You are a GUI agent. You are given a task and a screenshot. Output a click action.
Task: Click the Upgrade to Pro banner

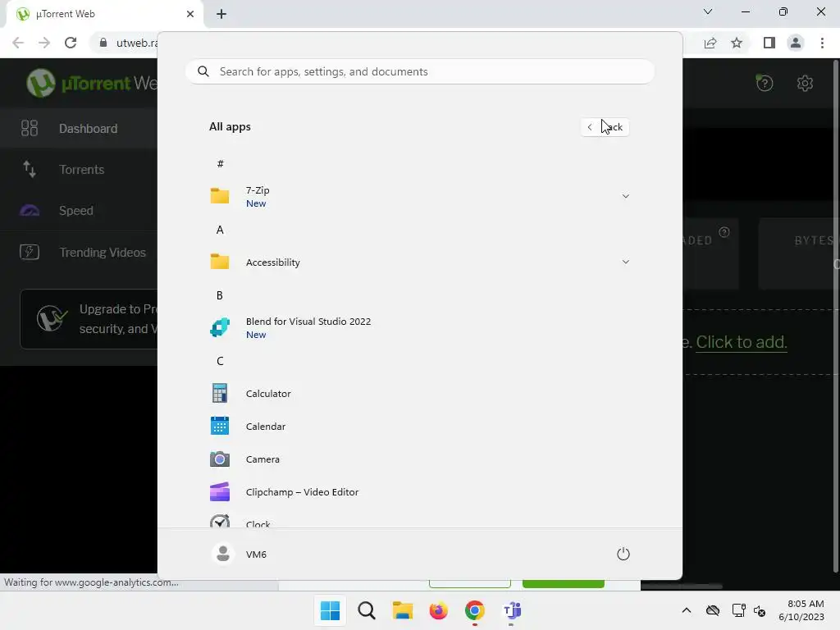89,319
